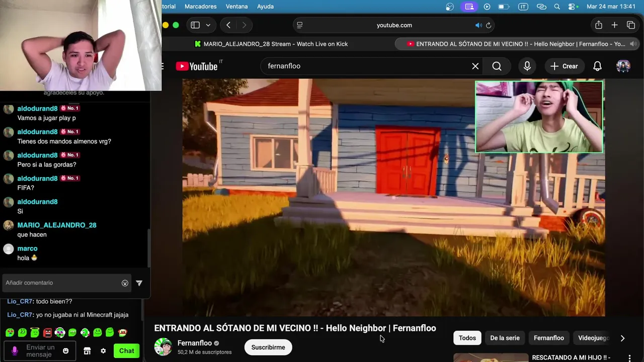Viewport: 644px width, 362px height.
Task: Expand the sidebar tab group dropdown arrow
Action: (x=208, y=25)
